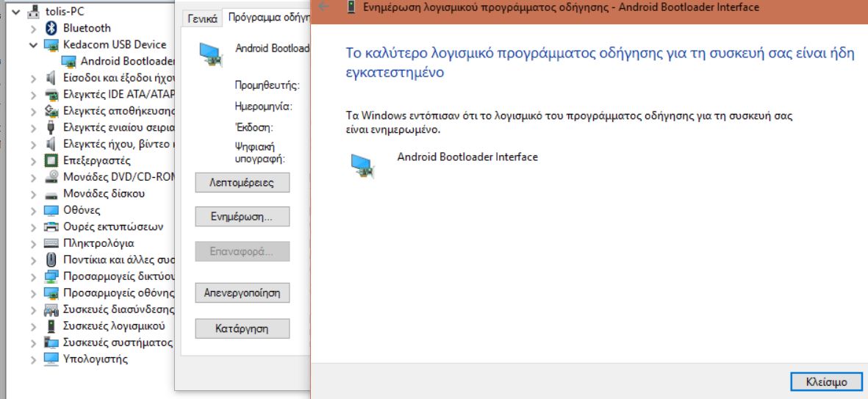Click the Ενημέρωση... driver button

(x=242, y=216)
